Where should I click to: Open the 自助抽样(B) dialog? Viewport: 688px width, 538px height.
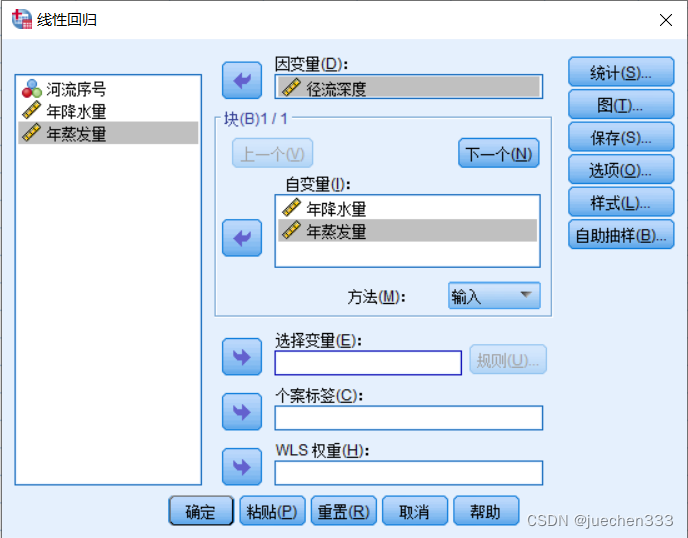[621, 235]
